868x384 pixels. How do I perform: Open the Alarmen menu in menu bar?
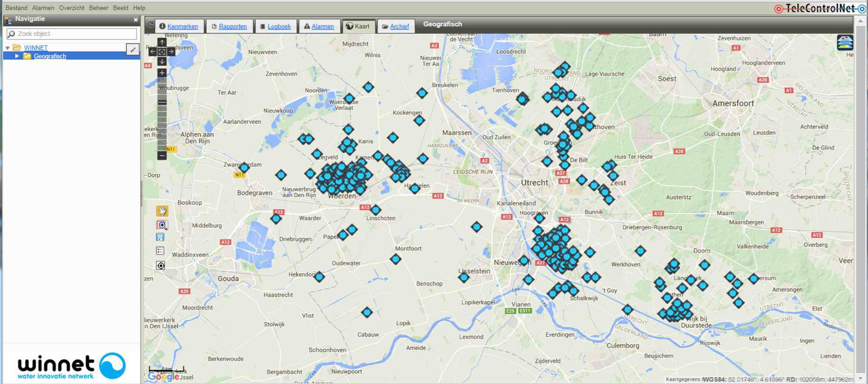tap(43, 8)
